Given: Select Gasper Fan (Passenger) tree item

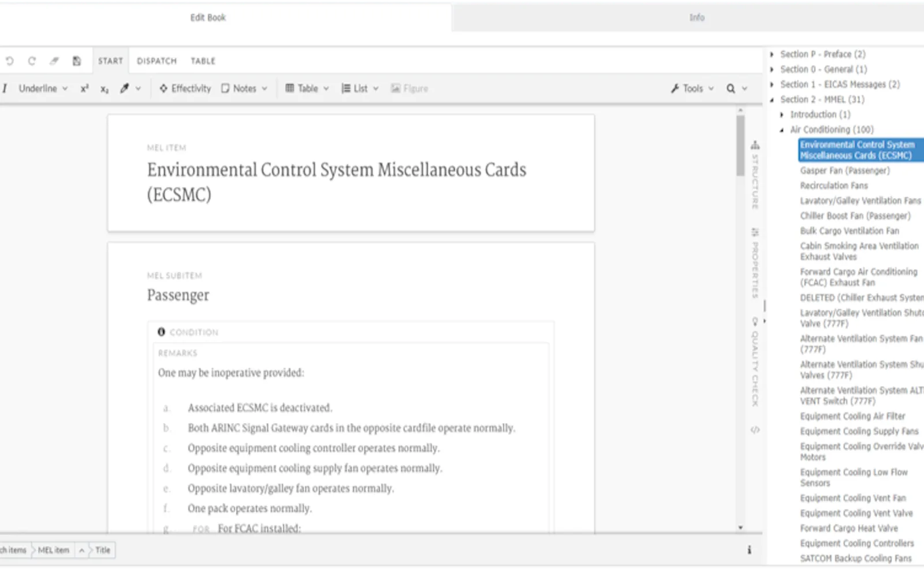Looking at the screenshot, I should coord(845,171).
